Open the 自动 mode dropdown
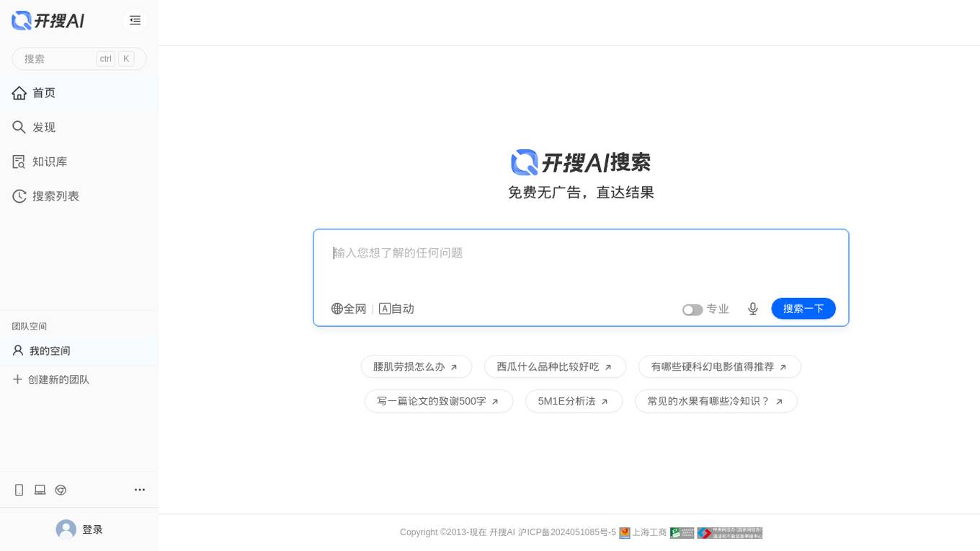 coord(396,309)
